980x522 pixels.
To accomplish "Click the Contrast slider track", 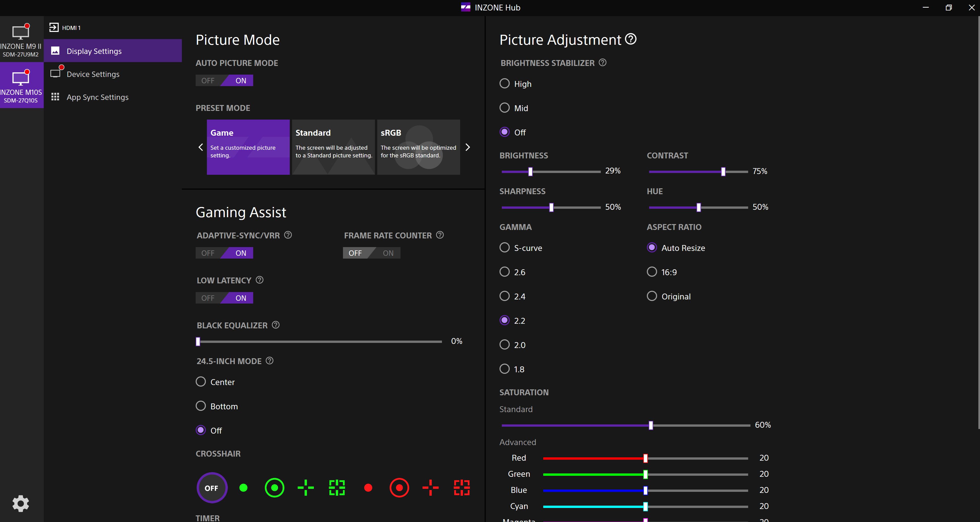I will pyautogui.click(x=698, y=172).
